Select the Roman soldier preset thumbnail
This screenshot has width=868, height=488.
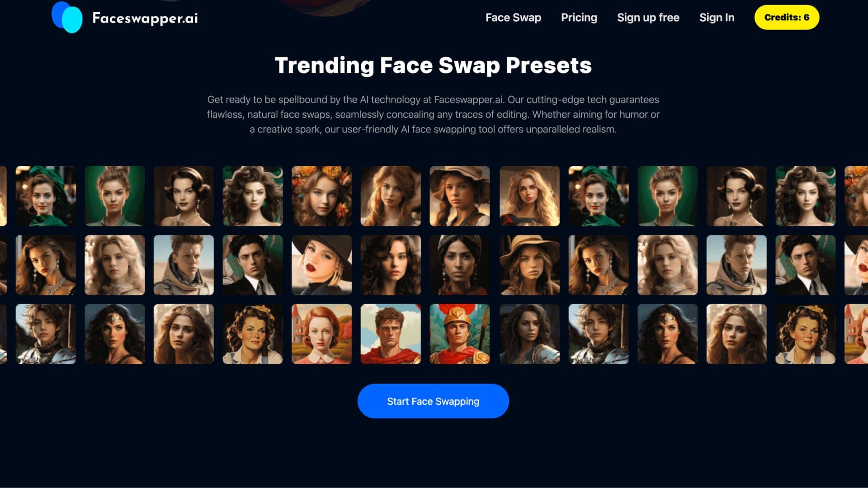pyautogui.click(x=459, y=333)
